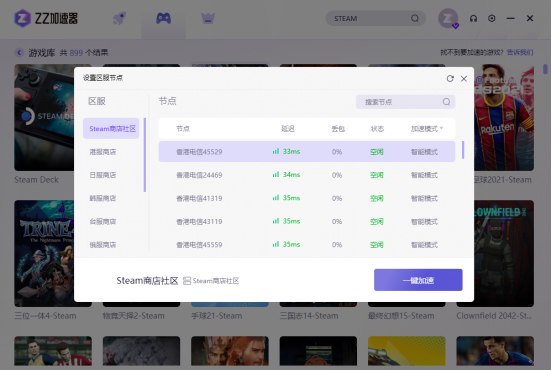This screenshot has width=552, height=370.
Task: Open the user avatar profile
Action: pos(448,18)
